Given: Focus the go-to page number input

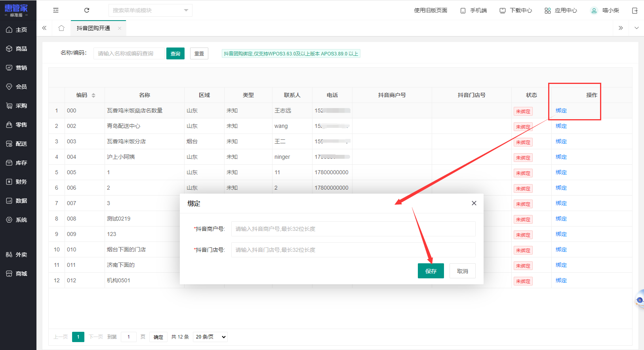Looking at the screenshot, I should pyautogui.click(x=129, y=337).
